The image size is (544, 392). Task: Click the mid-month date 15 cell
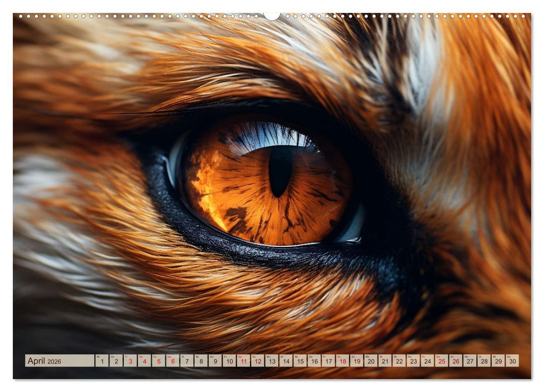300,363
